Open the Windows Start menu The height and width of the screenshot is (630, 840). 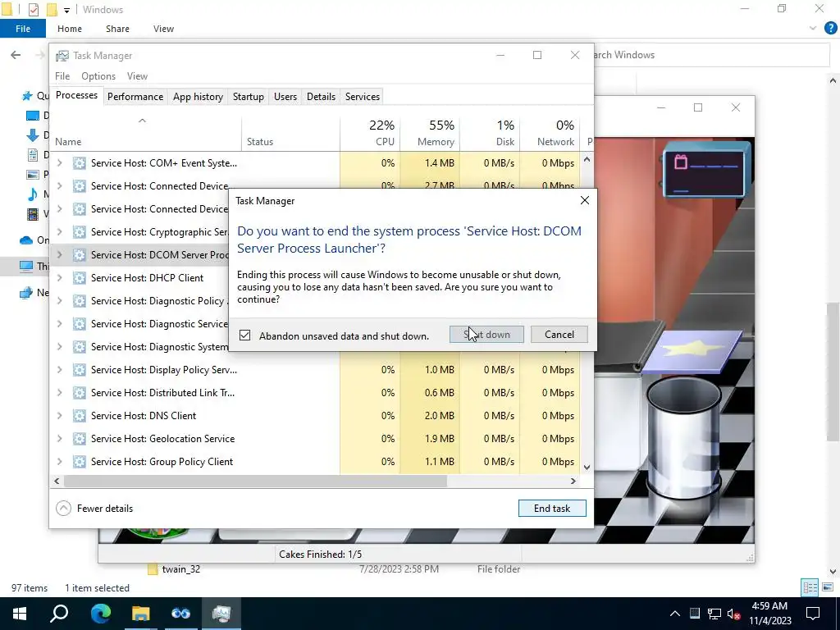click(20, 614)
